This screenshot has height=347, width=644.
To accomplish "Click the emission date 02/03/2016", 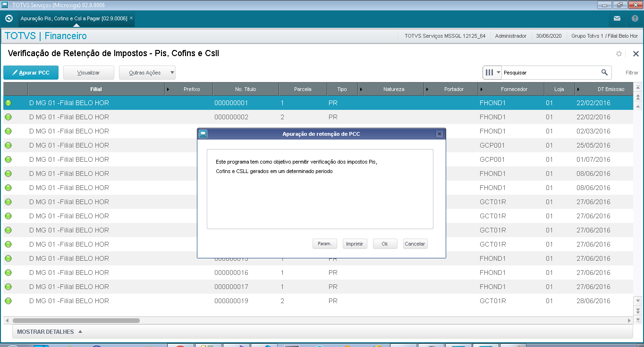I will coord(593,131).
